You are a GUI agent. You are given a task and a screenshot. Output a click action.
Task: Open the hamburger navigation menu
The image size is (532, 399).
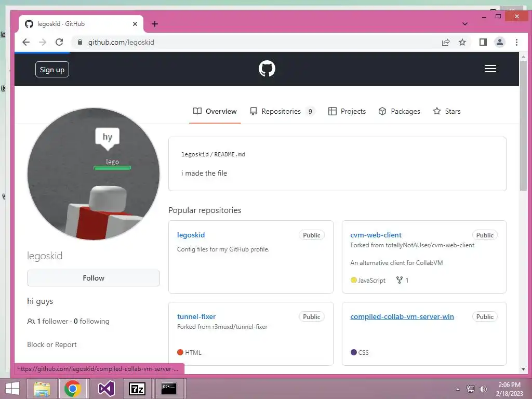490,69
